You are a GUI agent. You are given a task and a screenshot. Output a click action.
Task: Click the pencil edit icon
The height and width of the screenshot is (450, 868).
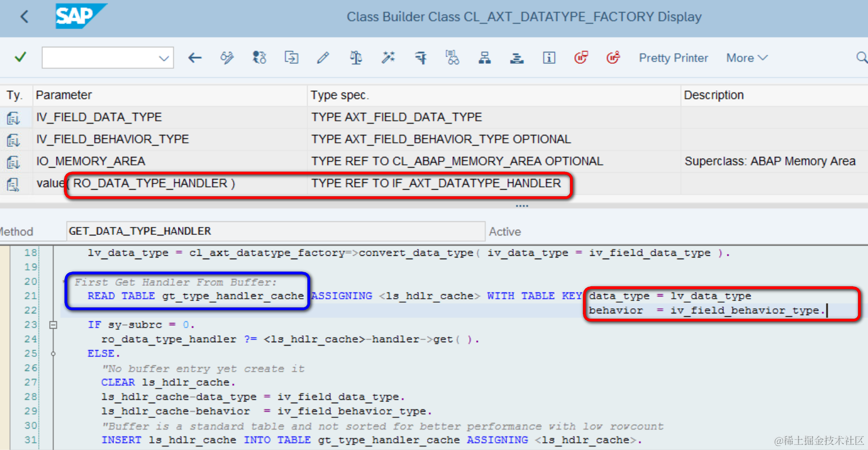[x=323, y=58]
